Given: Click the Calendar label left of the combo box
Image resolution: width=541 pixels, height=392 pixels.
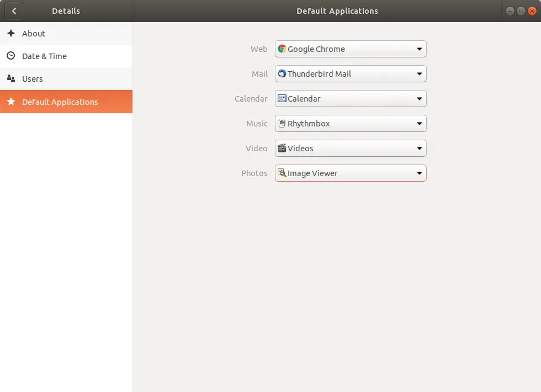Looking at the screenshot, I should (251, 99).
